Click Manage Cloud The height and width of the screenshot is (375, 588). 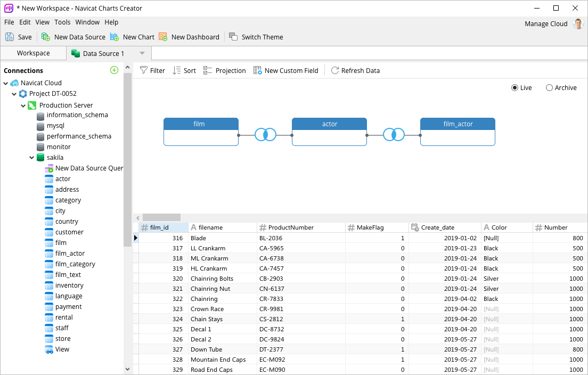(546, 23)
